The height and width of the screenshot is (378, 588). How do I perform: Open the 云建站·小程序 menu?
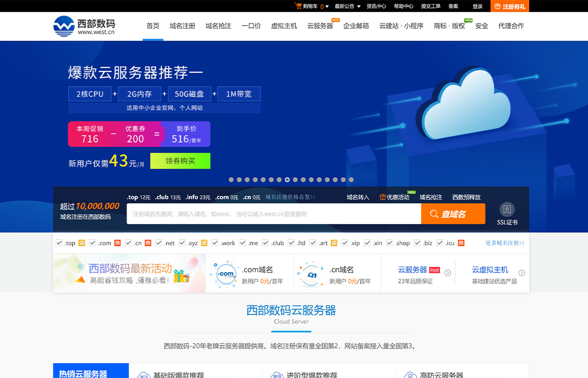[x=401, y=26]
